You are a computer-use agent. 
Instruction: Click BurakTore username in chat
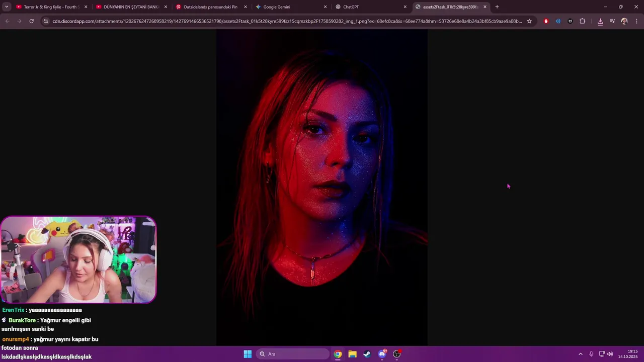22,320
